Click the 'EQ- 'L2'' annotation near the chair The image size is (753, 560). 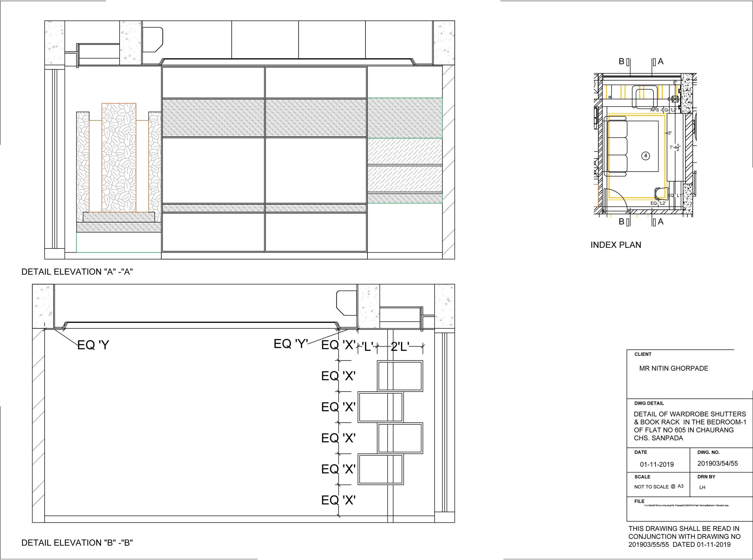(x=658, y=203)
